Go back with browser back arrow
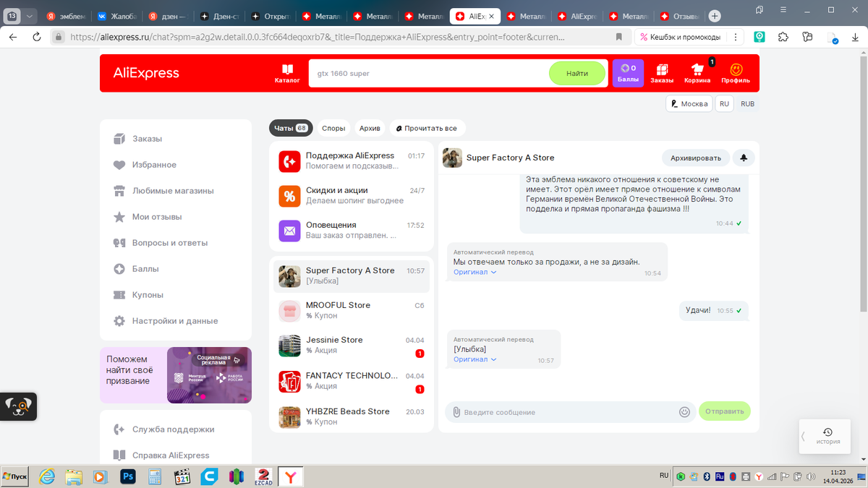Viewport: 868px width, 488px height. [13, 37]
